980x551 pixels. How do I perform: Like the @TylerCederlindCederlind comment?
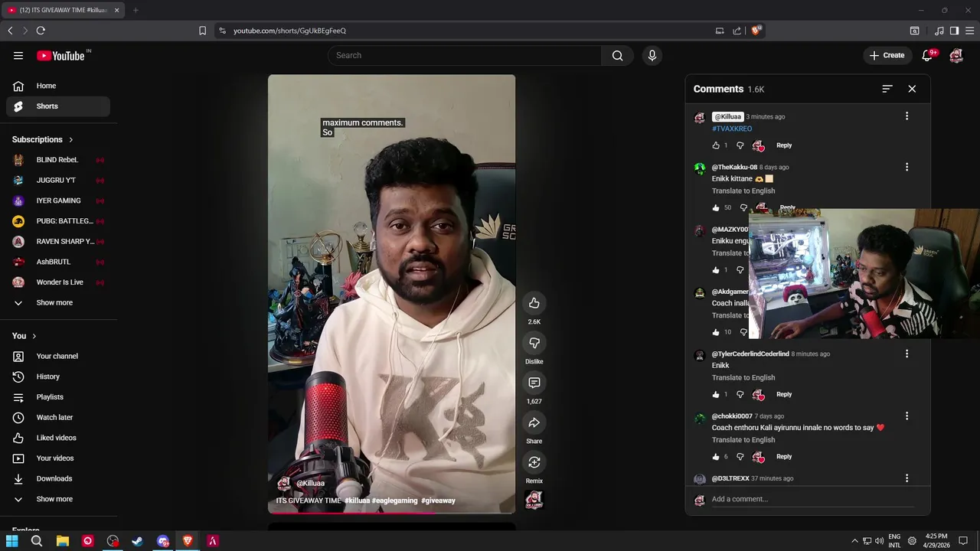(x=716, y=395)
